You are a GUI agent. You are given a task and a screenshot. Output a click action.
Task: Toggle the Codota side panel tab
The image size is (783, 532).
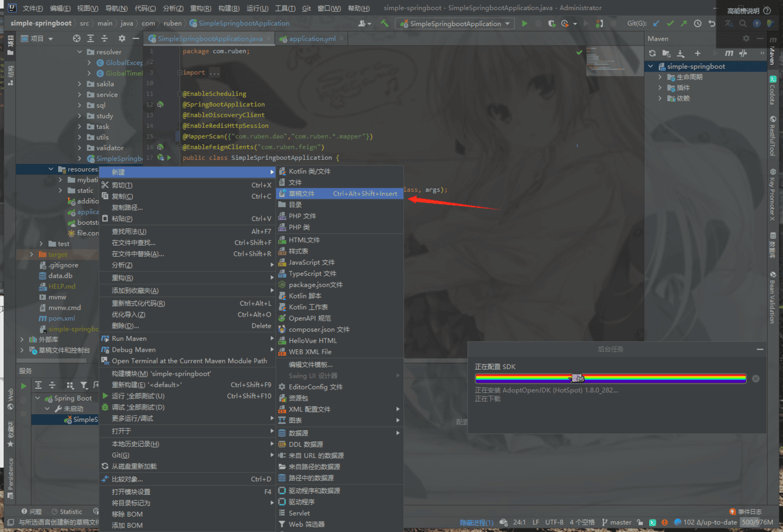tap(772, 90)
